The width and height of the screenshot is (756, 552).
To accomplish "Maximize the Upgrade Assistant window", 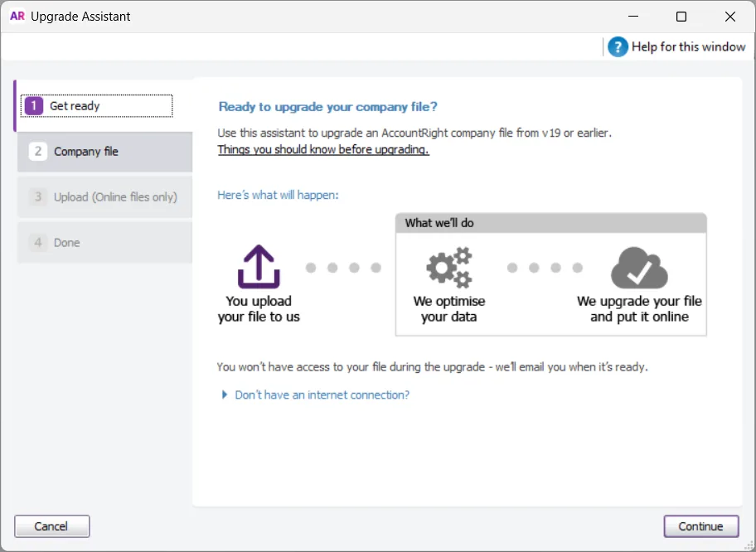I will pyautogui.click(x=681, y=17).
